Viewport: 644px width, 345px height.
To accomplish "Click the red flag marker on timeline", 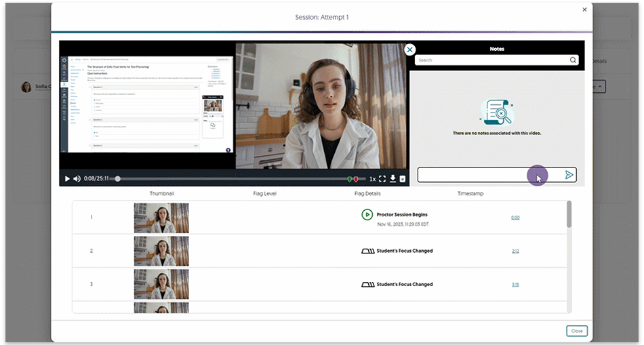I will point(356,179).
